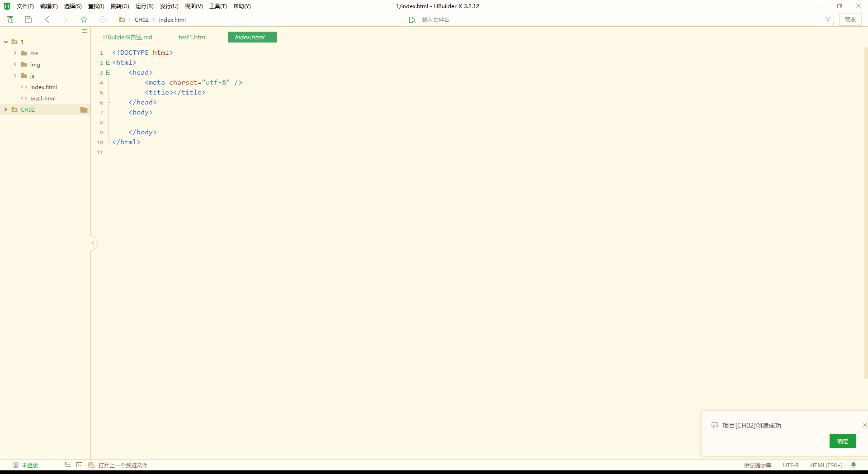Click the green back arrow icon

point(47,19)
